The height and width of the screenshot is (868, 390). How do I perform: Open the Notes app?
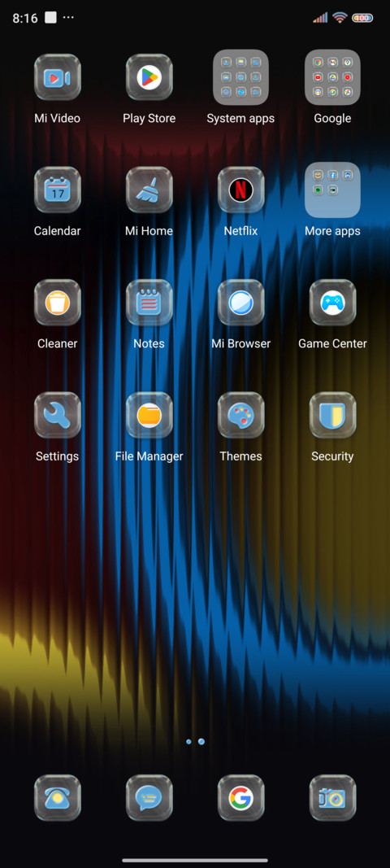[149, 303]
